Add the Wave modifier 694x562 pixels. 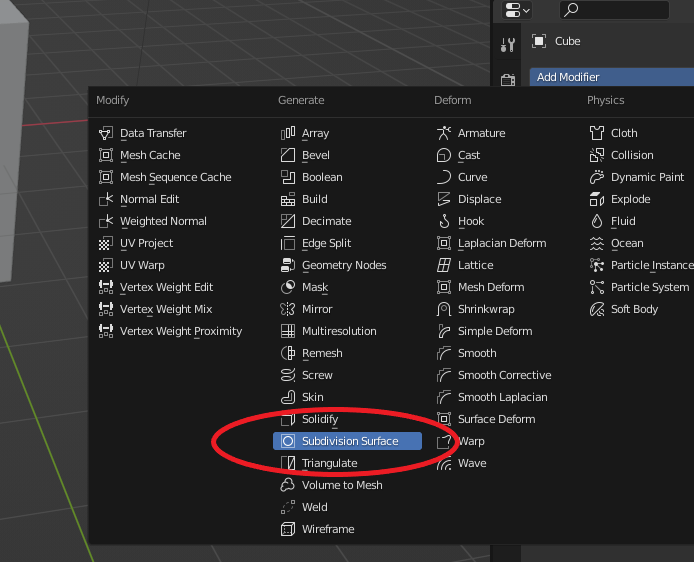tap(472, 463)
